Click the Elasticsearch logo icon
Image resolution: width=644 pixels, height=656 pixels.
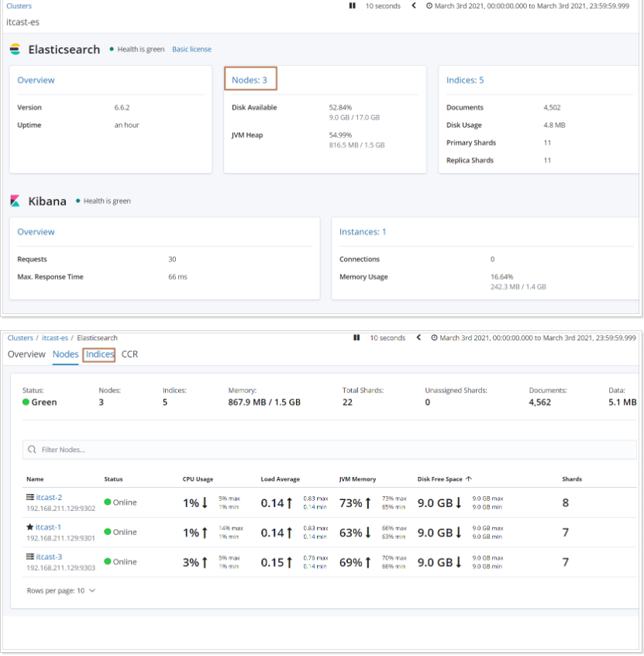(x=15, y=49)
